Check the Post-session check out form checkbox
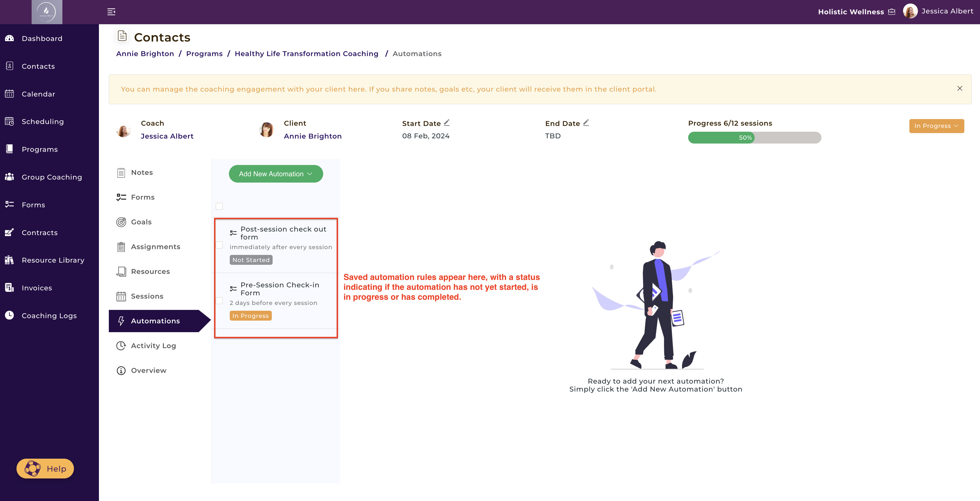The width and height of the screenshot is (980, 501). point(219,245)
